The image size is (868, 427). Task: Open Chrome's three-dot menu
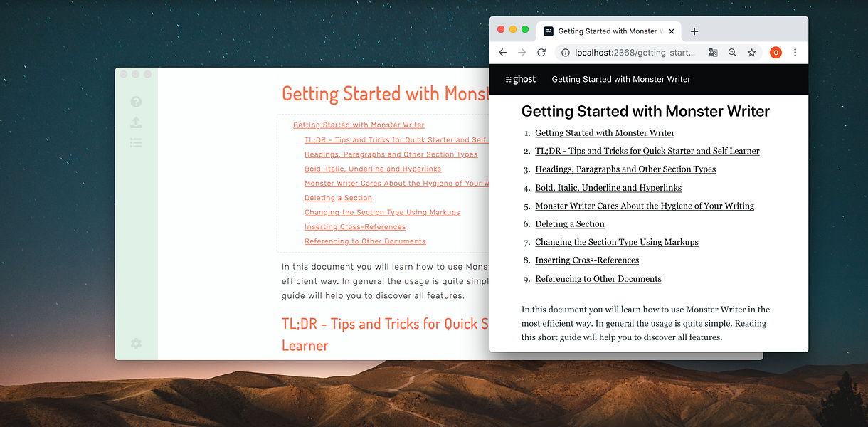pos(795,53)
